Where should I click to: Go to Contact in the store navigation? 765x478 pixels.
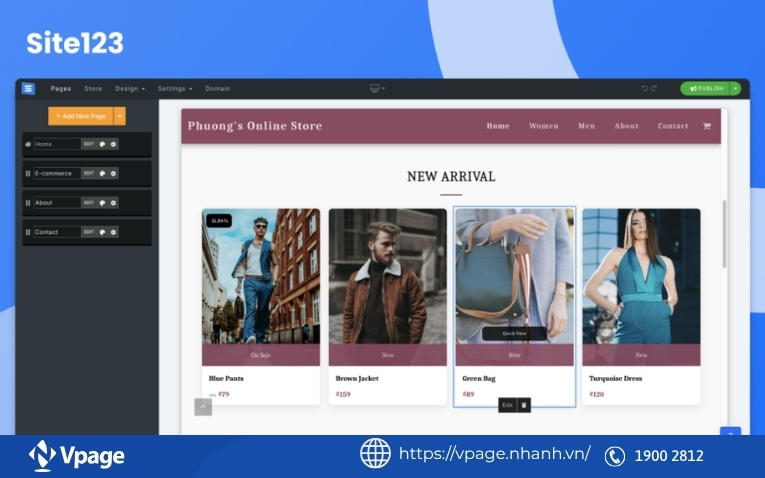pos(673,126)
